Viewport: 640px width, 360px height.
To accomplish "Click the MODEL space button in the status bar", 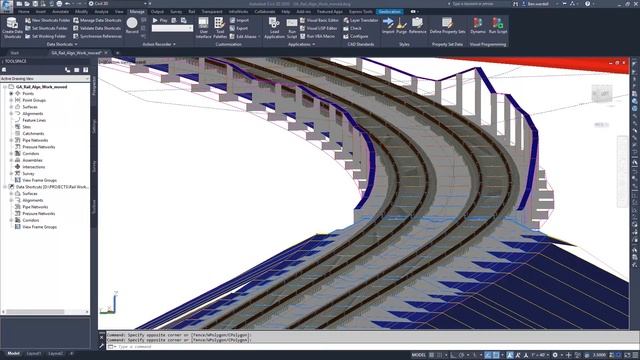I will click(418, 355).
